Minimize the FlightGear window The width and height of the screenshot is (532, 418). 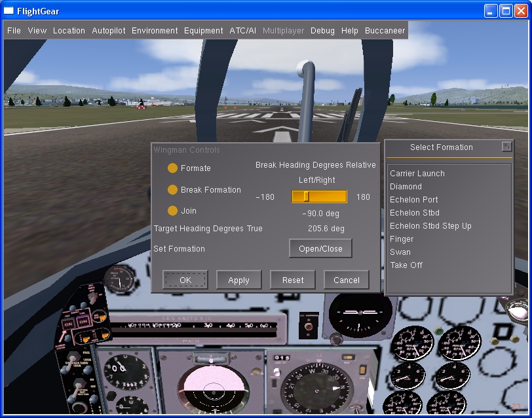[x=489, y=11]
